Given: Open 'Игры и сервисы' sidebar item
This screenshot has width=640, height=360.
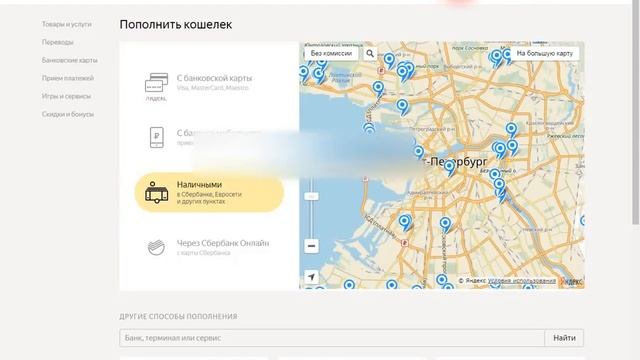Looking at the screenshot, I should [66, 96].
